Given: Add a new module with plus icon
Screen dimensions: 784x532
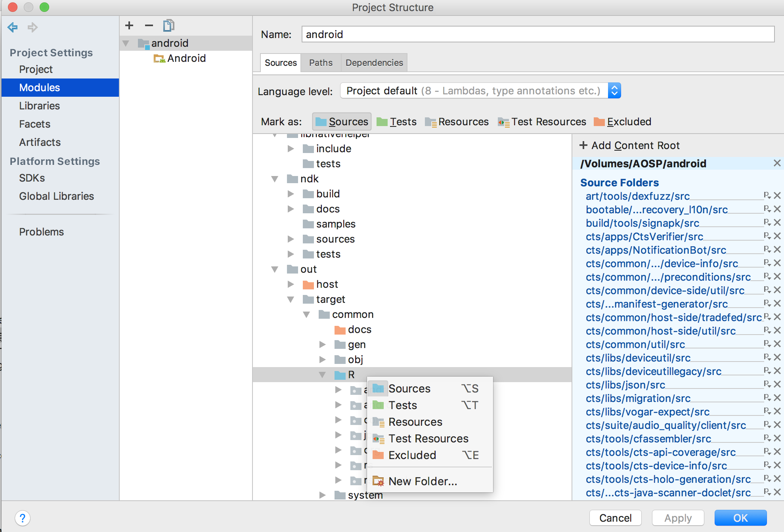Looking at the screenshot, I should (129, 25).
